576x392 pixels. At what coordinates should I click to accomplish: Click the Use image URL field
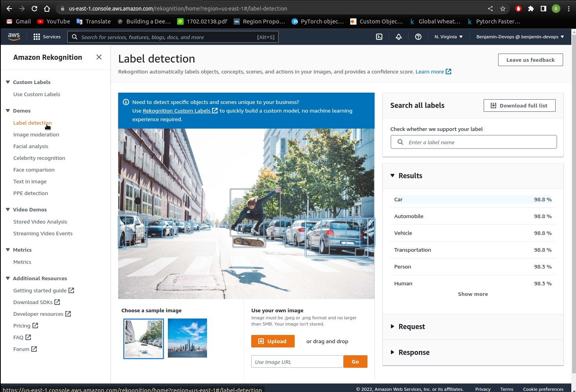297,362
